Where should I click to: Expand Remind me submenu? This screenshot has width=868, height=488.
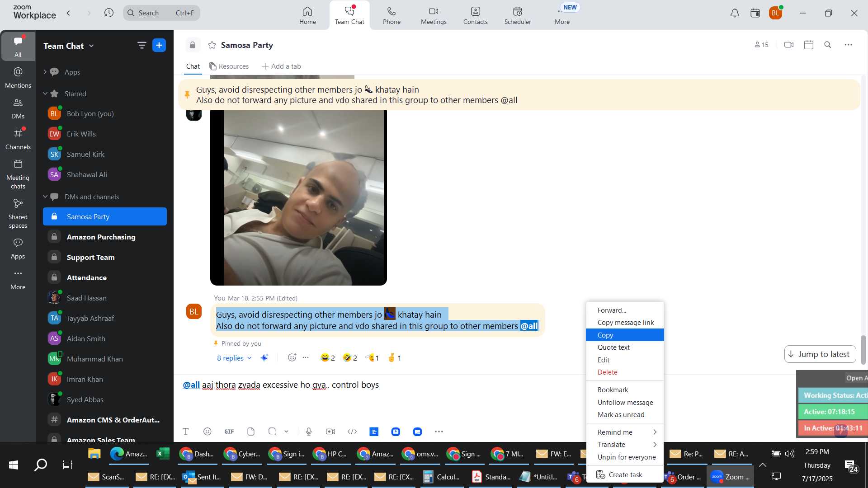(x=625, y=432)
